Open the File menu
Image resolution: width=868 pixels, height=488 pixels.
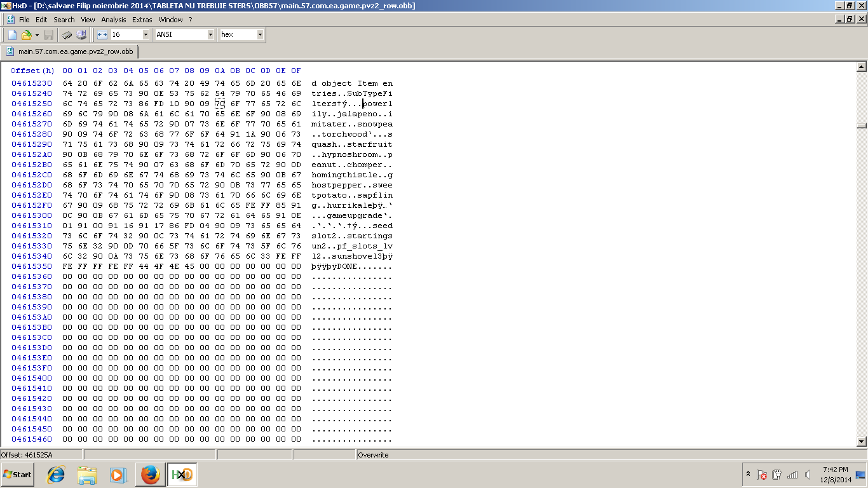(x=24, y=20)
